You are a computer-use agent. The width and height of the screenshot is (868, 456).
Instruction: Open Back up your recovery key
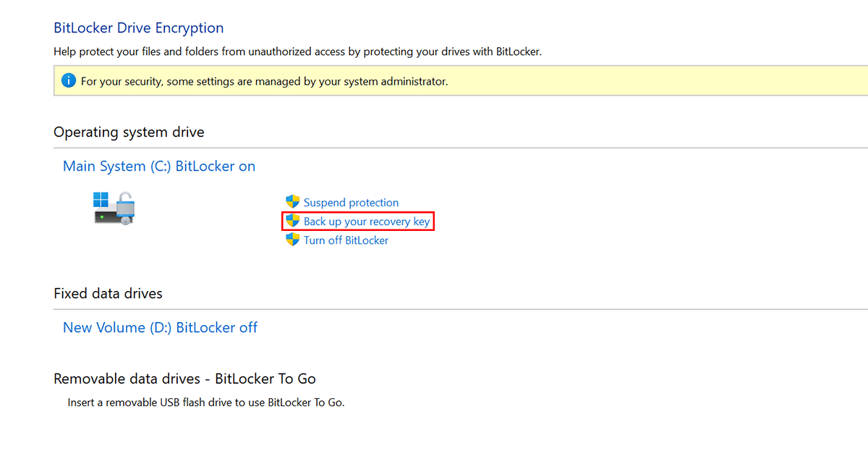pos(366,221)
